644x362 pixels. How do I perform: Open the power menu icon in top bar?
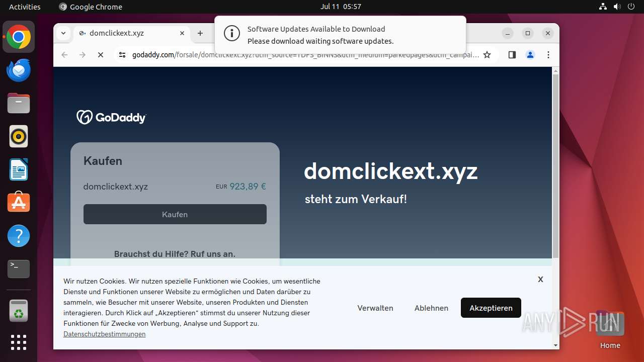point(631,7)
